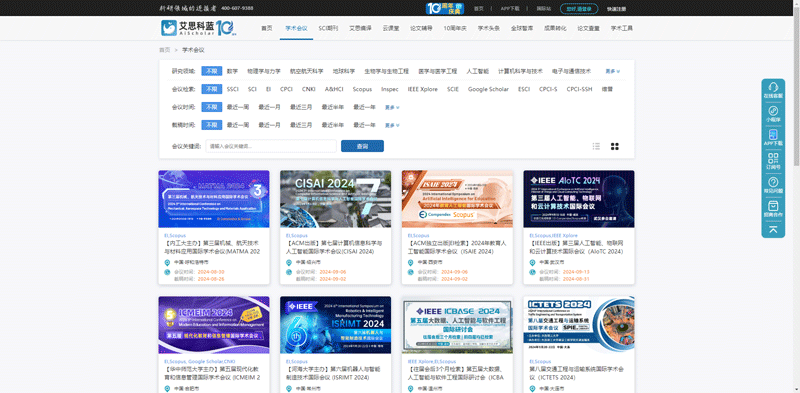
Task: Select 不限 in 截稿时间 filter row
Action: [x=211, y=125]
